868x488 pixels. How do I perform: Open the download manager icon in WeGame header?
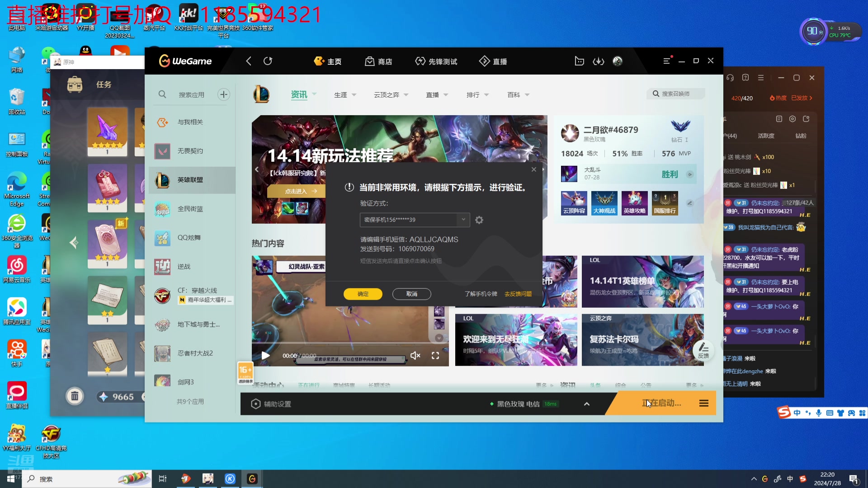pos(599,61)
